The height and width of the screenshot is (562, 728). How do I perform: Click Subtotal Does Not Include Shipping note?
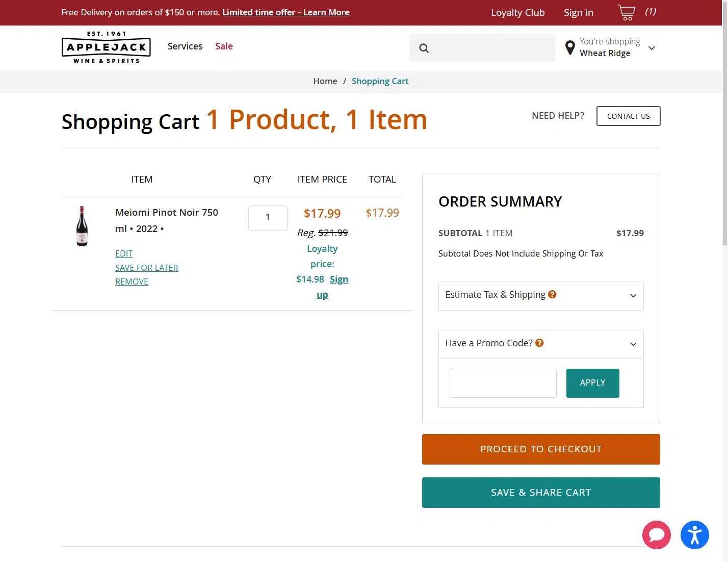521,253
